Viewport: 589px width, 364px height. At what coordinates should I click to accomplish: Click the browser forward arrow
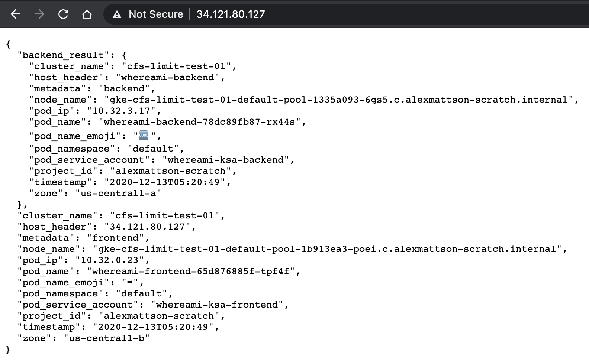point(39,14)
